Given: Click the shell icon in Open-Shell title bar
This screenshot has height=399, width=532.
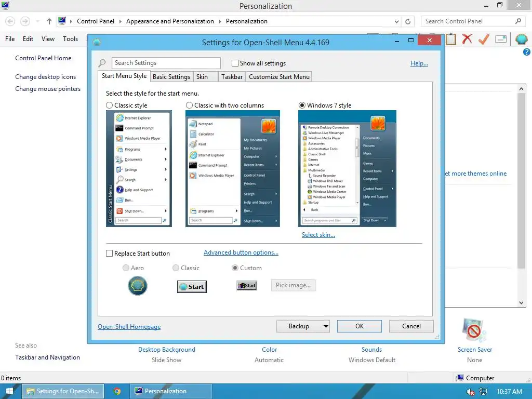Looking at the screenshot, I should tap(97, 43).
